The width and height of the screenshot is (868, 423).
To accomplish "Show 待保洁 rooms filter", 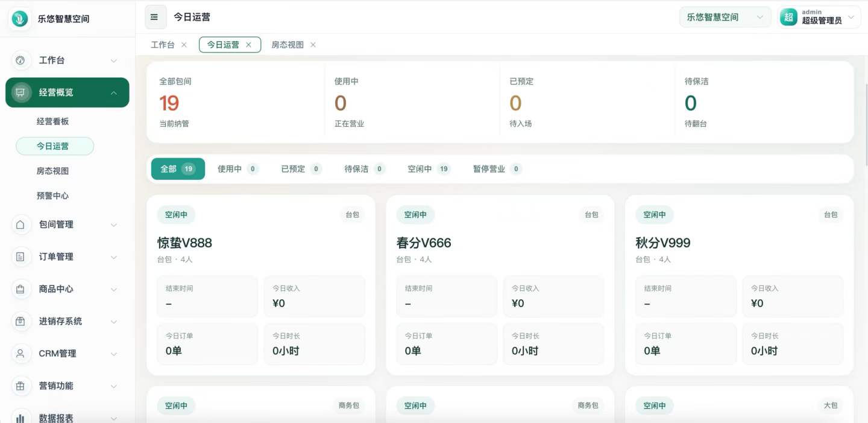I will point(364,169).
